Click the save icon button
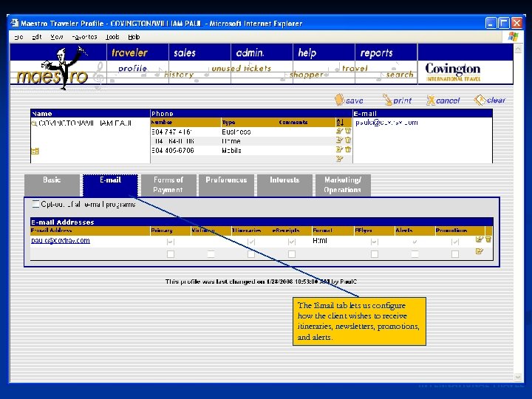This screenshot has width=532, height=399. point(349,100)
